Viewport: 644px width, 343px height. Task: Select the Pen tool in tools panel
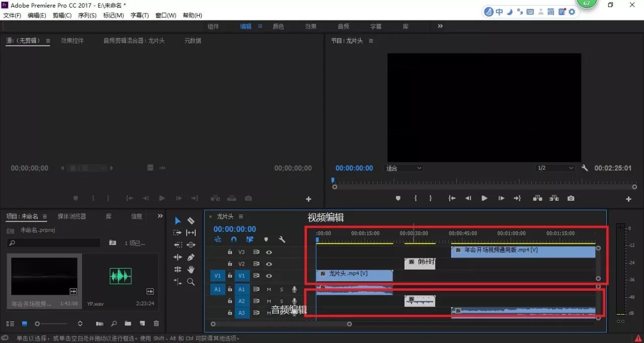tap(191, 257)
